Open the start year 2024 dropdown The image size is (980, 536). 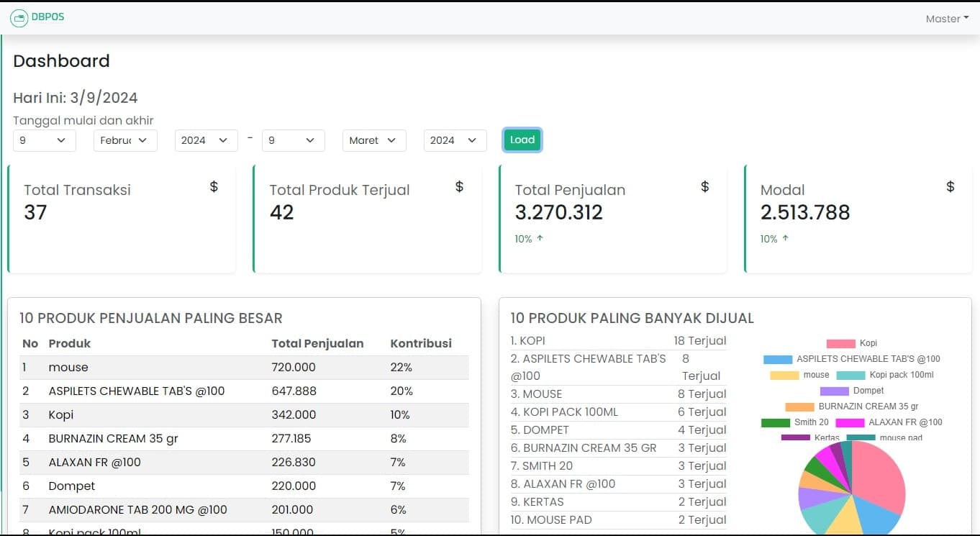click(x=206, y=140)
